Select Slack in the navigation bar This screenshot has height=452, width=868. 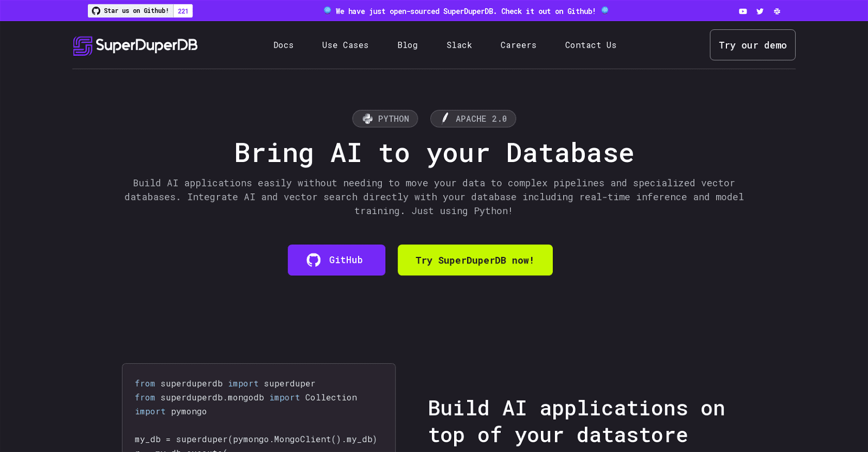[x=459, y=45]
